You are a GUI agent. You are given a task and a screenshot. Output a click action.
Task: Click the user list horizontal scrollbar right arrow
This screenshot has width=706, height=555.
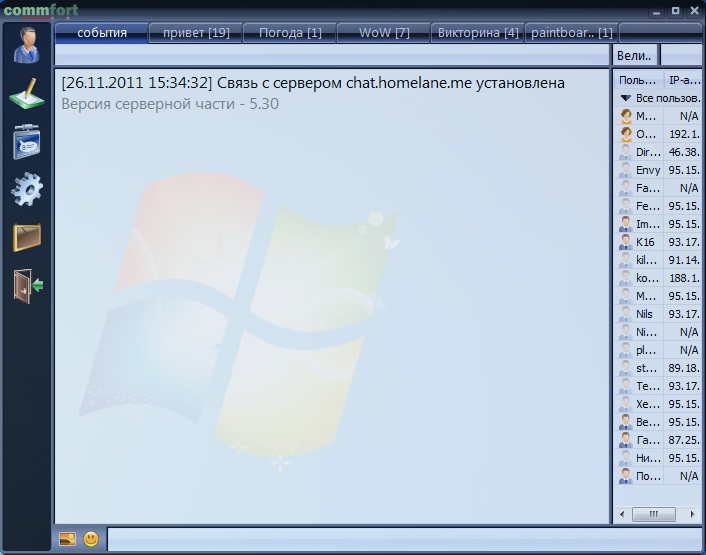[x=693, y=514]
